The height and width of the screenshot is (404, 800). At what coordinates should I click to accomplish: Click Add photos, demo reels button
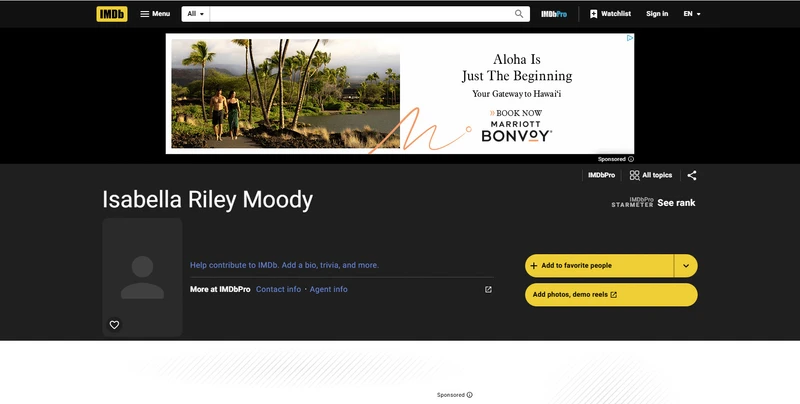611,295
